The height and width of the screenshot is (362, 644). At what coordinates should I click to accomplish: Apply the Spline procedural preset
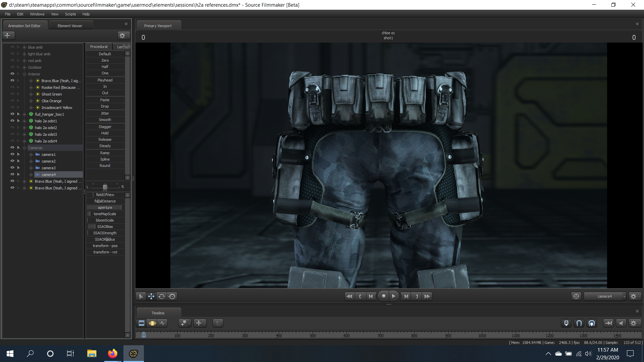[x=105, y=159]
